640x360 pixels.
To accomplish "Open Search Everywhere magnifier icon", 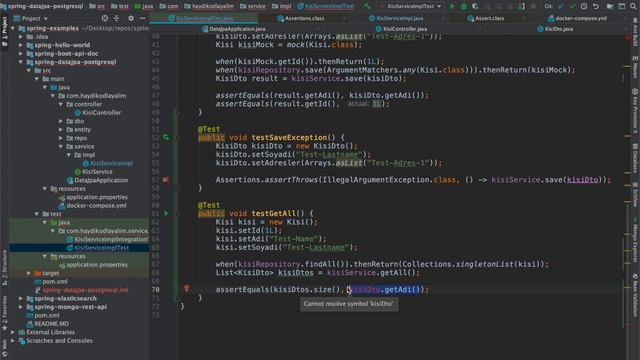I will coord(633,6).
